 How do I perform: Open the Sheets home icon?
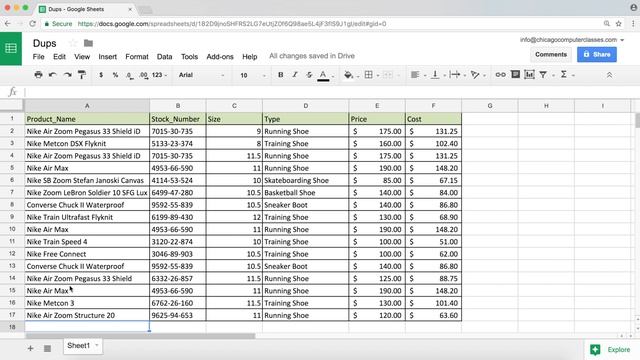click(x=11, y=49)
